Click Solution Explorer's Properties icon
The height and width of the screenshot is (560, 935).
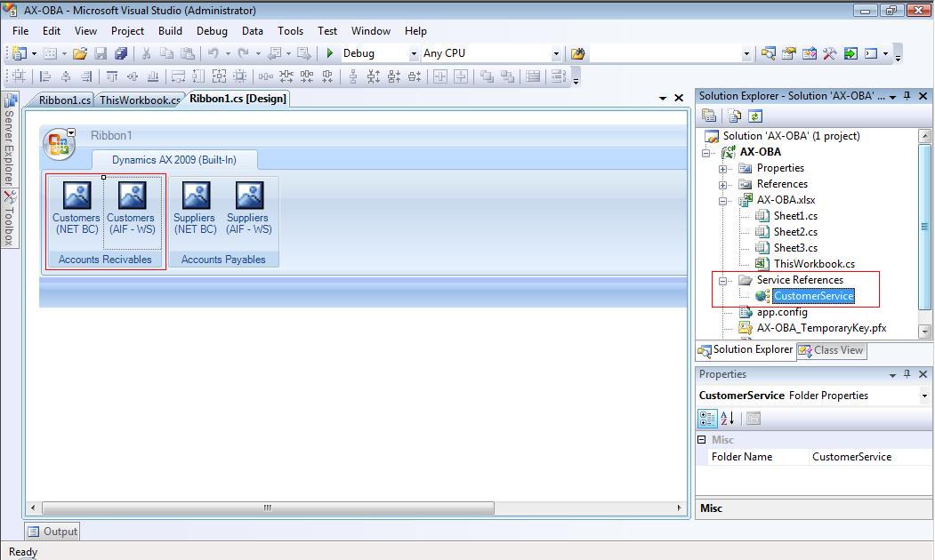(709, 116)
